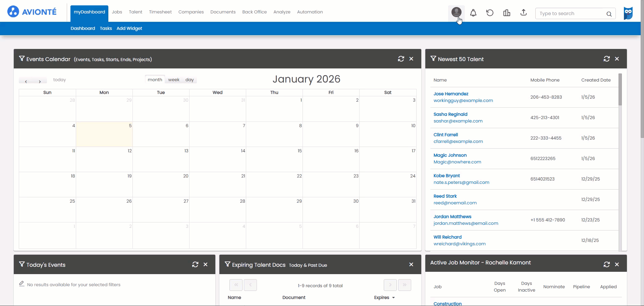Open the Automation menu
This screenshot has width=644, height=306.
310,12
